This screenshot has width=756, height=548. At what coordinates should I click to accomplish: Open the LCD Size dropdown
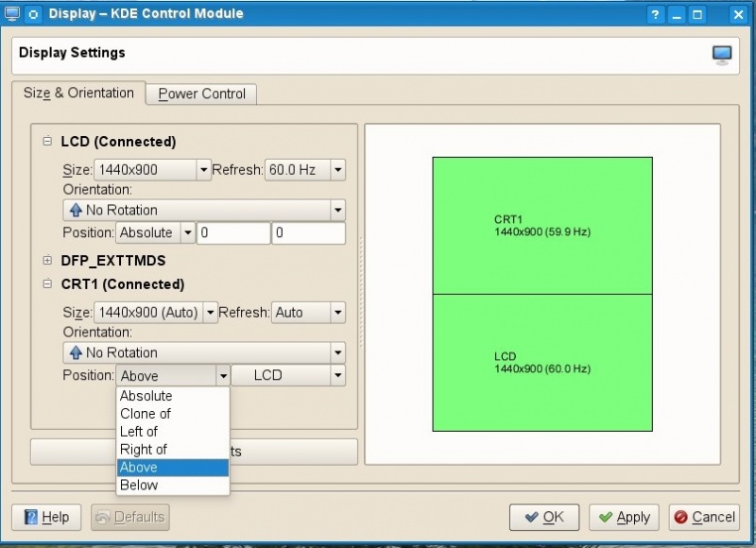pyautogui.click(x=152, y=170)
